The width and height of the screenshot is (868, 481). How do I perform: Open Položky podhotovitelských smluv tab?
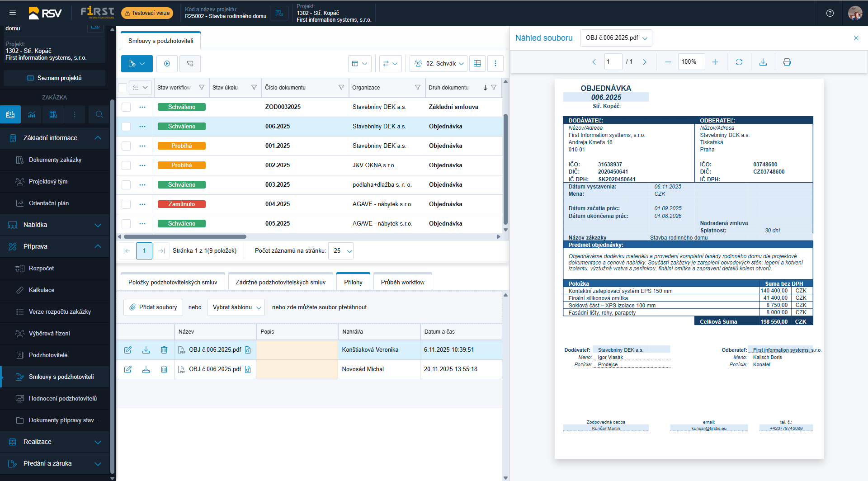pyautogui.click(x=173, y=282)
